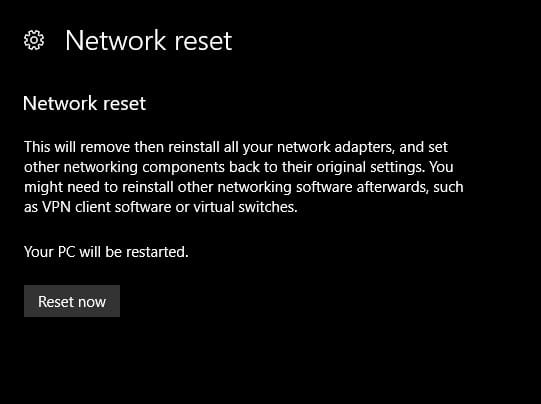Screen dimensions: 541x404
Task: Click the 'Your PC will be restarted' notice
Action: 106,252
